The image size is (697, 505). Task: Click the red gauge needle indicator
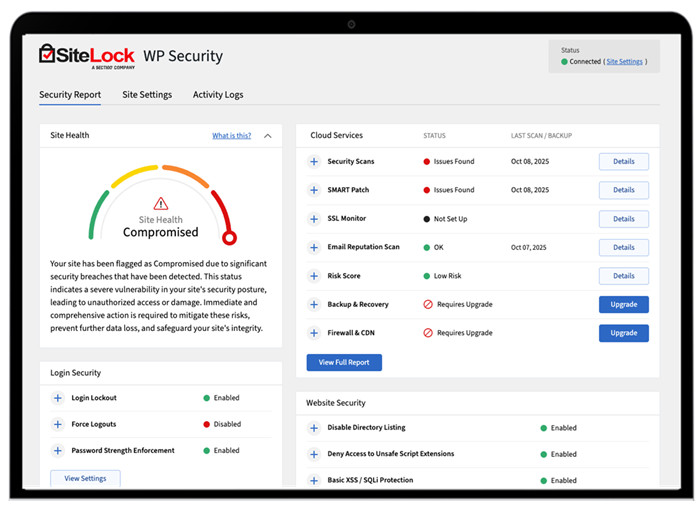[229, 238]
